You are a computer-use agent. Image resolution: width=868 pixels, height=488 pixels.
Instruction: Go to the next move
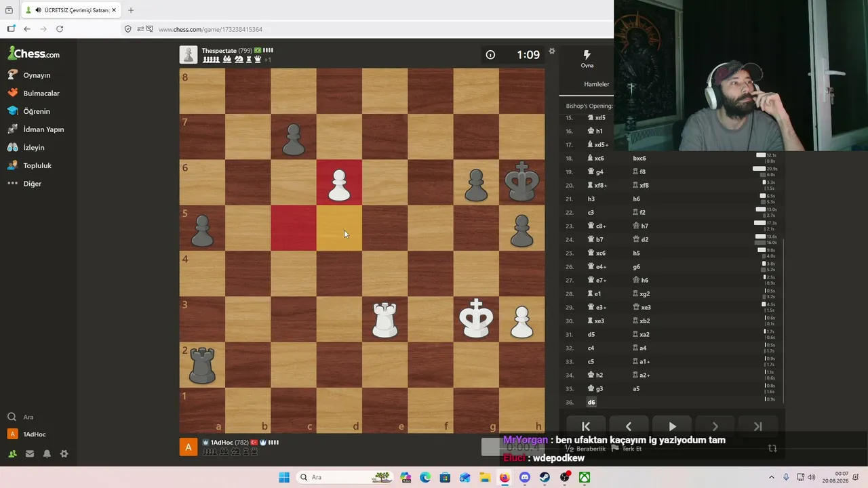pos(715,426)
